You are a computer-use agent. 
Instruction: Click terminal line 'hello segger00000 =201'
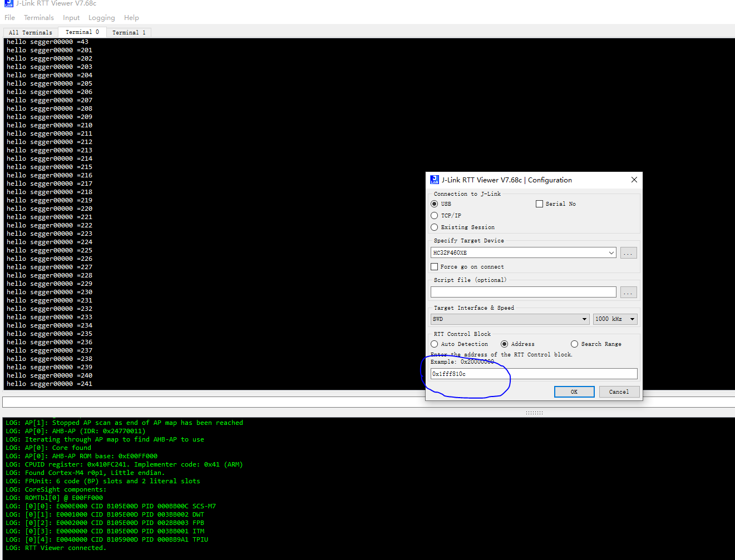[50, 50]
